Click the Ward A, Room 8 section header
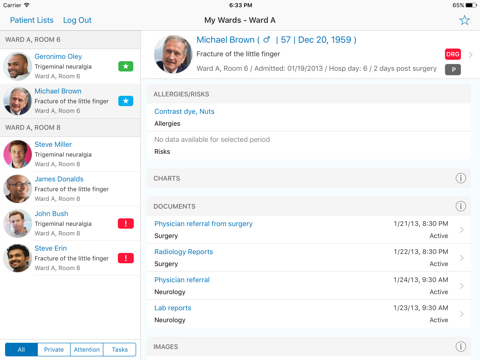This screenshot has width=480, height=360. (x=70, y=128)
